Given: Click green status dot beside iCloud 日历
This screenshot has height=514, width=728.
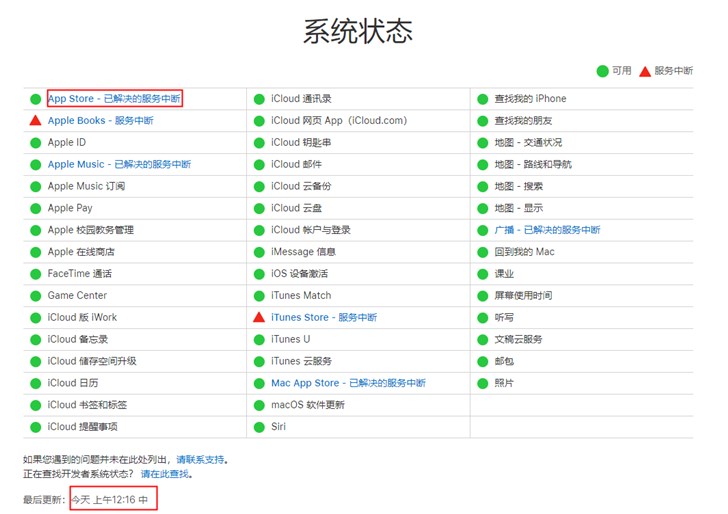Looking at the screenshot, I should pos(36,383).
